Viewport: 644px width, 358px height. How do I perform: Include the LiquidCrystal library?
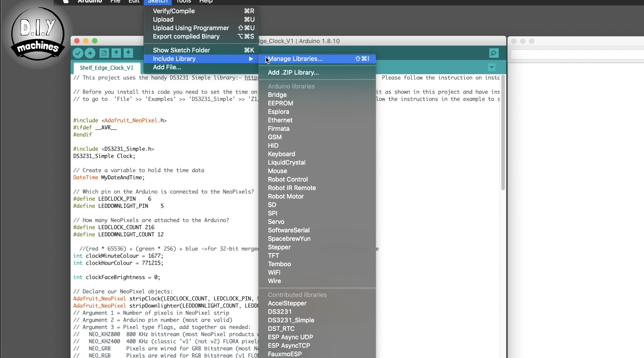(317, 163)
